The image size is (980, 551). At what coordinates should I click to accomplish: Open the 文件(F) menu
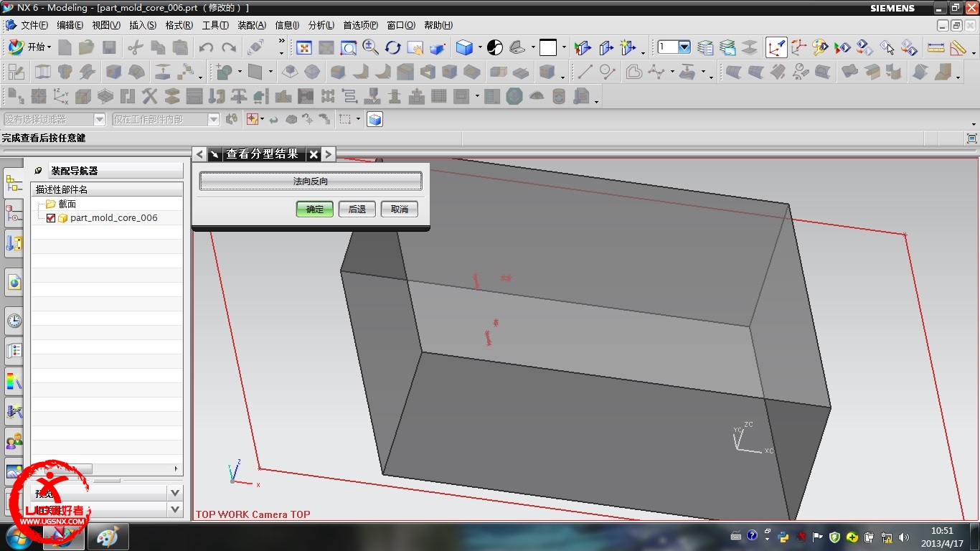point(34,25)
